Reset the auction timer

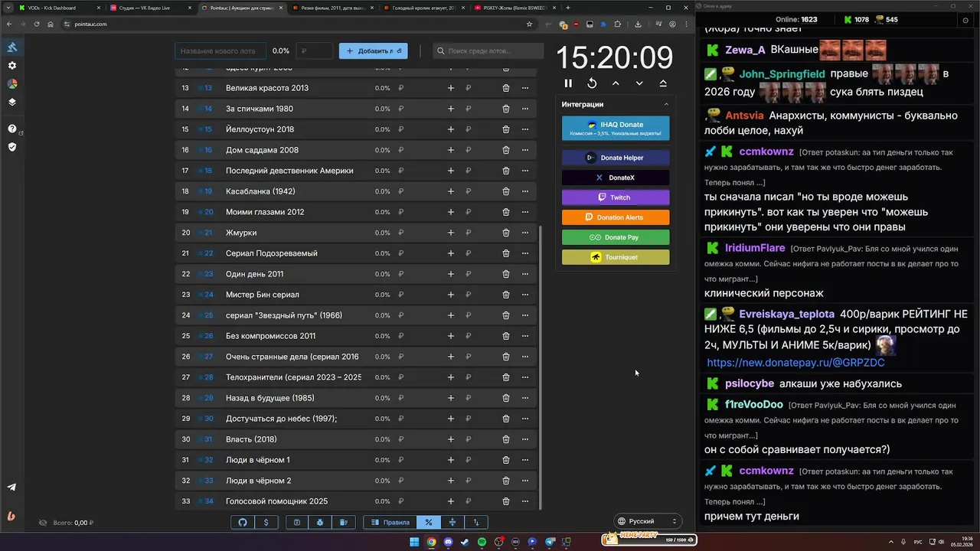tap(592, 83)
